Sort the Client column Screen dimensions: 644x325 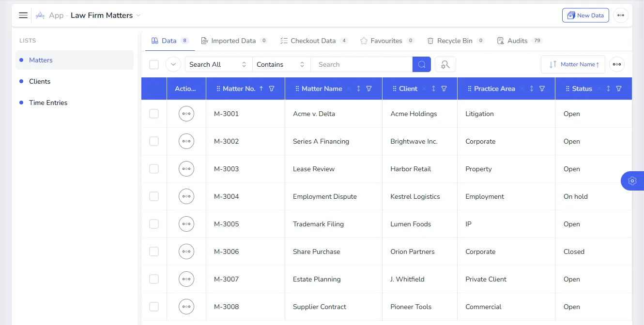pyautogui.click(x=433, y=89)
